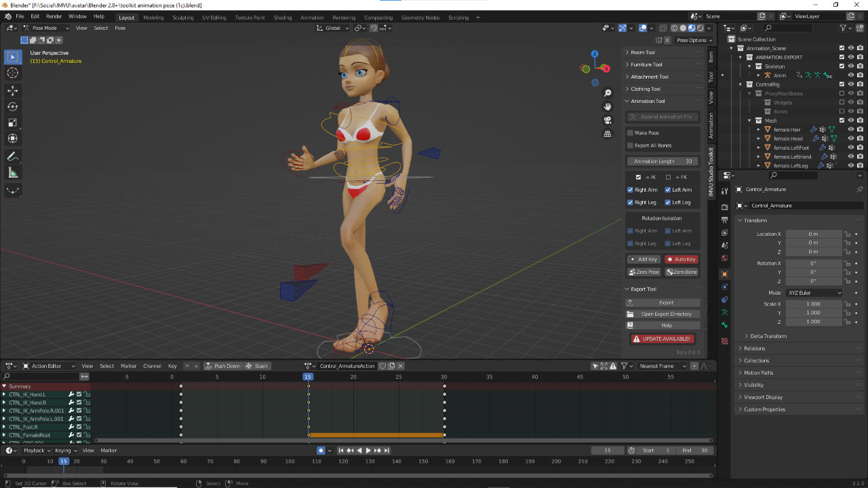Viewport: 868px width, 488px height.
Task: Click the viewport pan hand icon
Action: 608,106
